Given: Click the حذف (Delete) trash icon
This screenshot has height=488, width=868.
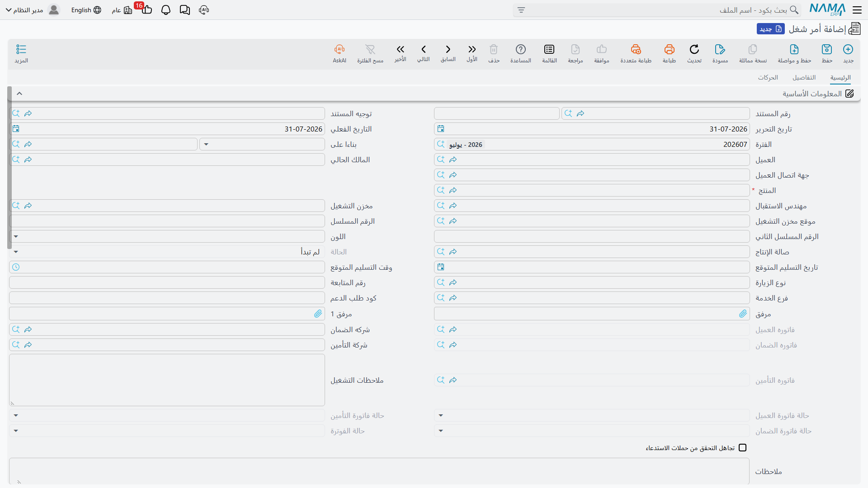Looking at the screenshot, I should tap(494, 49).
